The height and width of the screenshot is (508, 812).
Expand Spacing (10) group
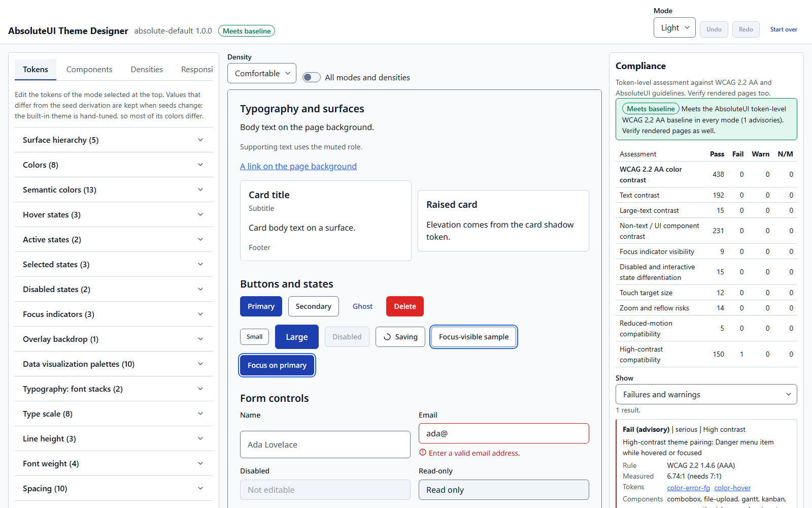[x=114, y=488]
